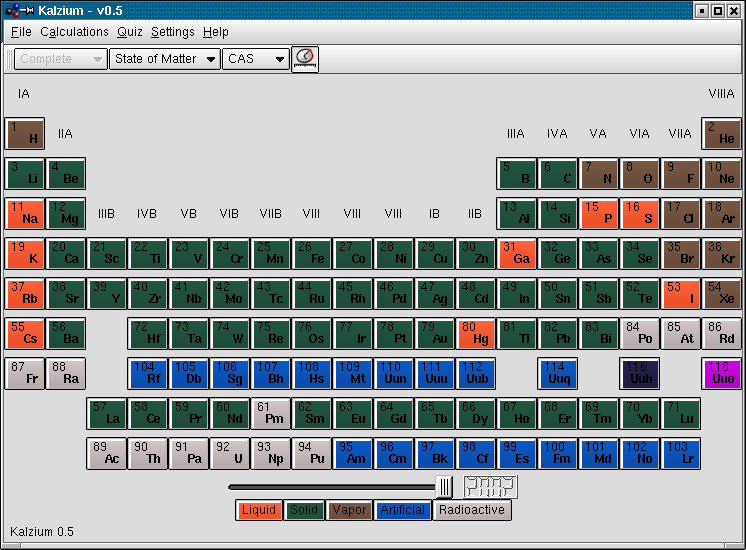This screenshot has width=746, height=550.
Task: Expand the disabled Complete dropdown
Action: 60,59
